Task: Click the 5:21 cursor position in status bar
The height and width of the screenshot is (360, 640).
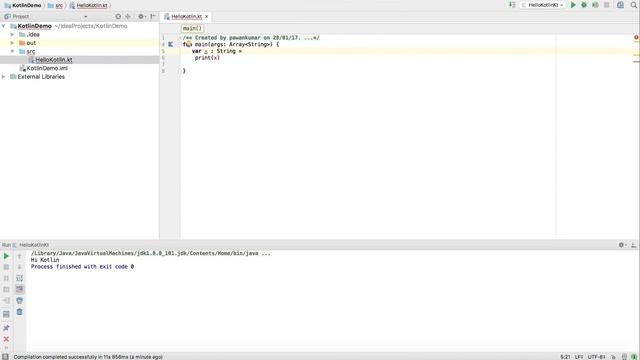Action: (565, 357)
